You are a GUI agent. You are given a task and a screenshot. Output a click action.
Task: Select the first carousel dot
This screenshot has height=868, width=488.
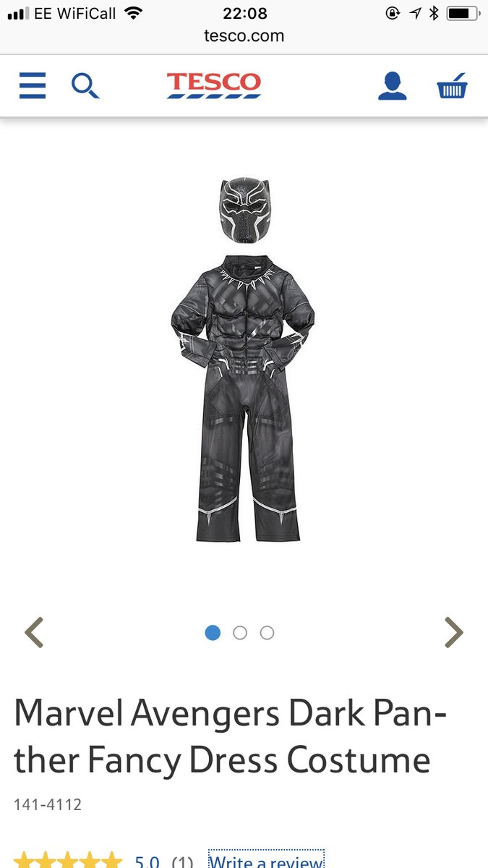pyautogui.click(x=213, y=633)
